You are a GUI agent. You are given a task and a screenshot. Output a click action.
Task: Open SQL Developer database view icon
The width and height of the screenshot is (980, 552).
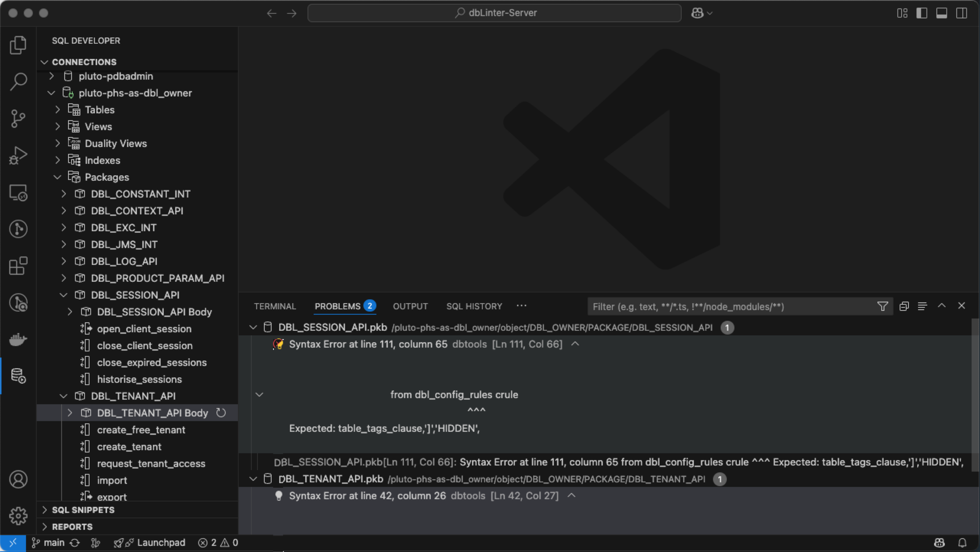[18, 376]
